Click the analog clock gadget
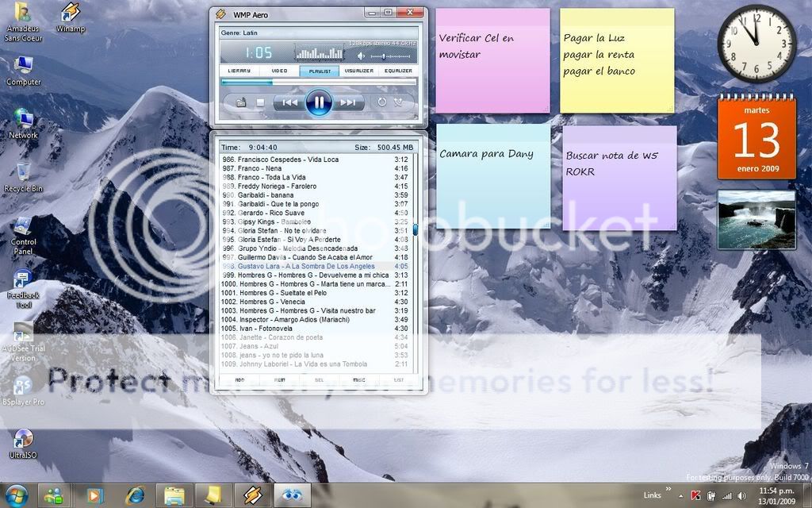This screenshot has height=508, width=812. [x=756, y=44]
